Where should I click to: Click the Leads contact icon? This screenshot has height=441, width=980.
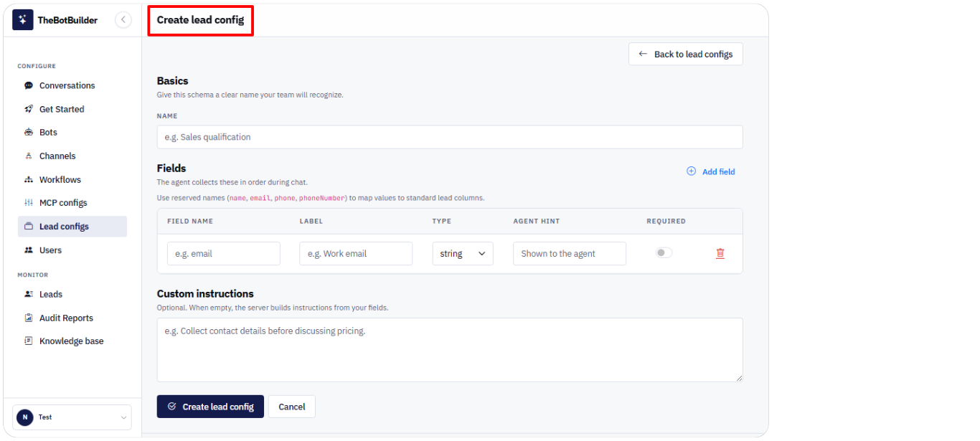tap(29, 294)
